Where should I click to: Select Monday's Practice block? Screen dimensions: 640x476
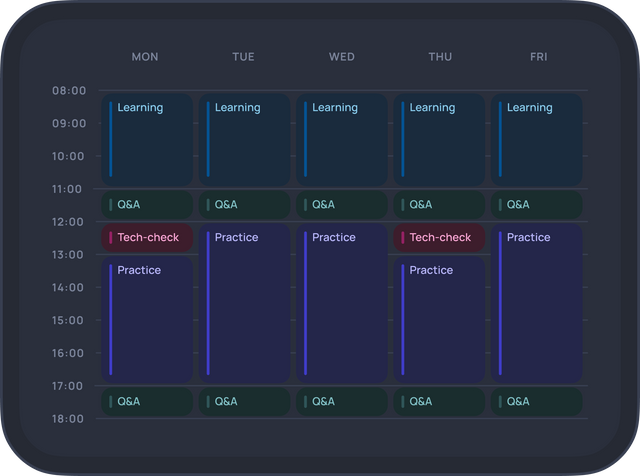(146, 320)
